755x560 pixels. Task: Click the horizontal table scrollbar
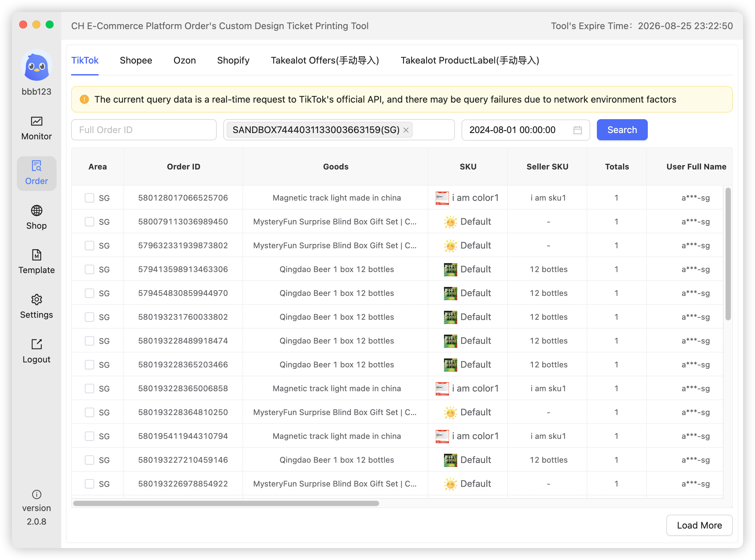pos(226,504)
